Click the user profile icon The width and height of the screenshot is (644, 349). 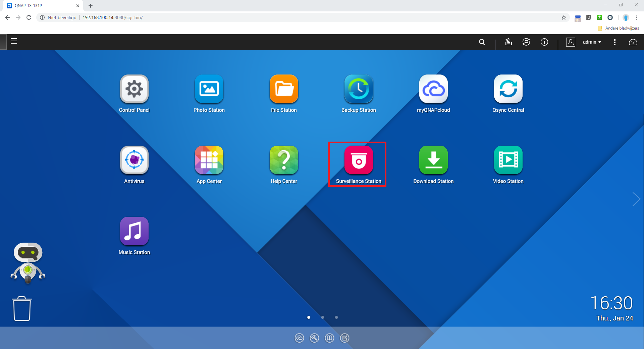571,42
